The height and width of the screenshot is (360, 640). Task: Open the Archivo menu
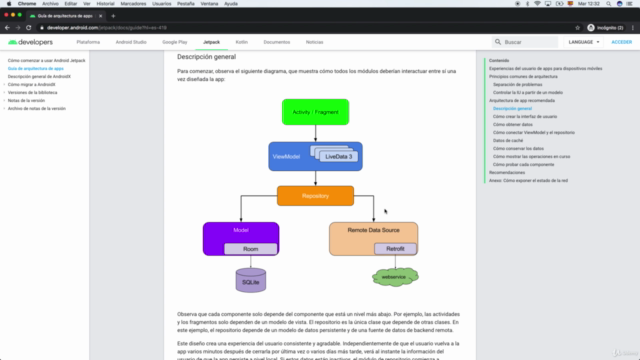[x=50, y=4]
